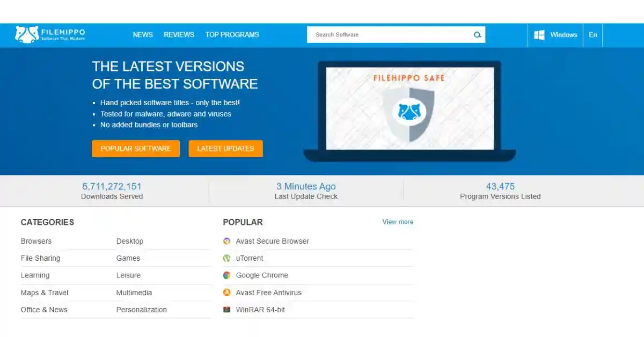Open the News menu item
This screenshot has width=644, height=337.
pyautogui.click(x=143, y=35)
